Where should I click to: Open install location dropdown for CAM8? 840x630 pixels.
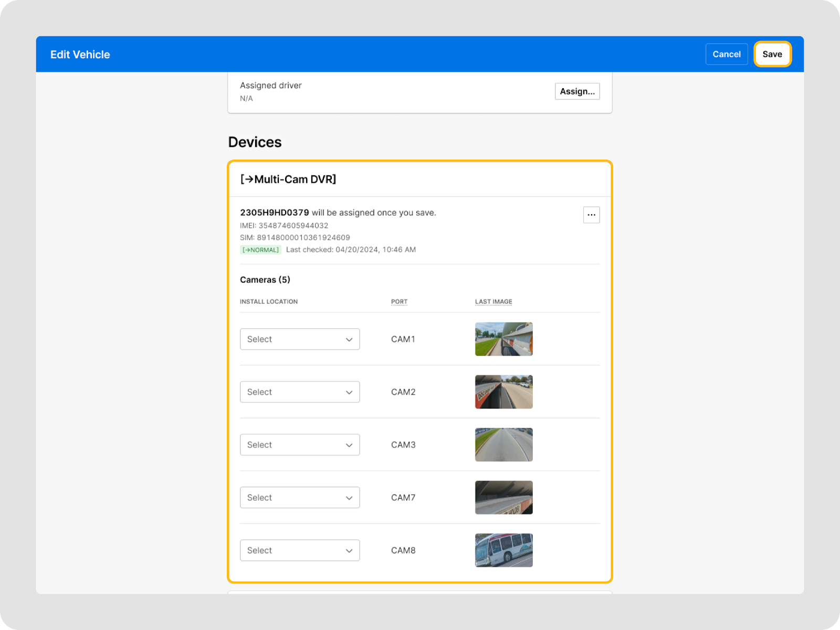[x=299, y=550]
